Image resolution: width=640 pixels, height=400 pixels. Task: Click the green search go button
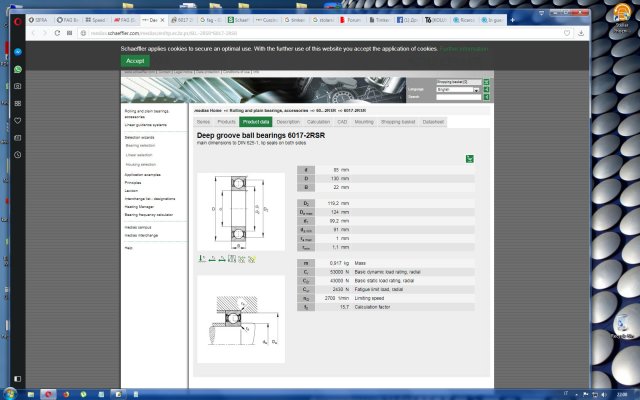486,97
